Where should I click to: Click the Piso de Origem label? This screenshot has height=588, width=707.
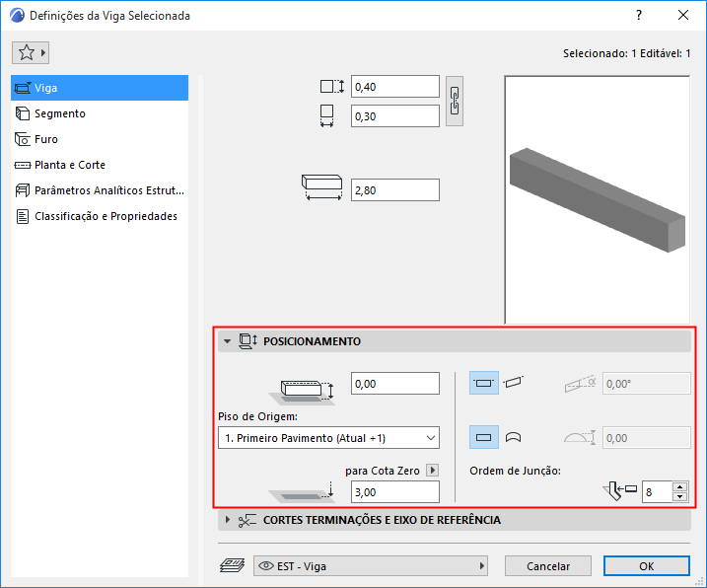tap(258, 416)
